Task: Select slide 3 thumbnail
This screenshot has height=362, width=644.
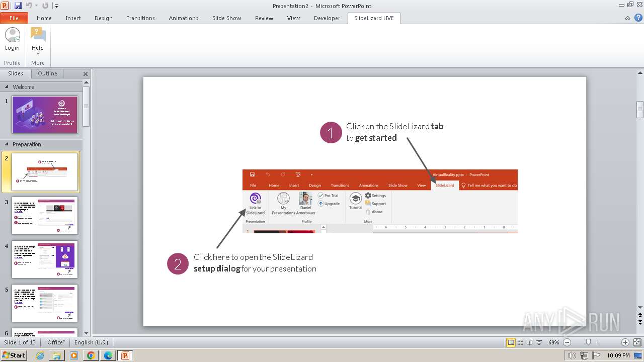Action: pyautogui.click(x=45, y=216)
